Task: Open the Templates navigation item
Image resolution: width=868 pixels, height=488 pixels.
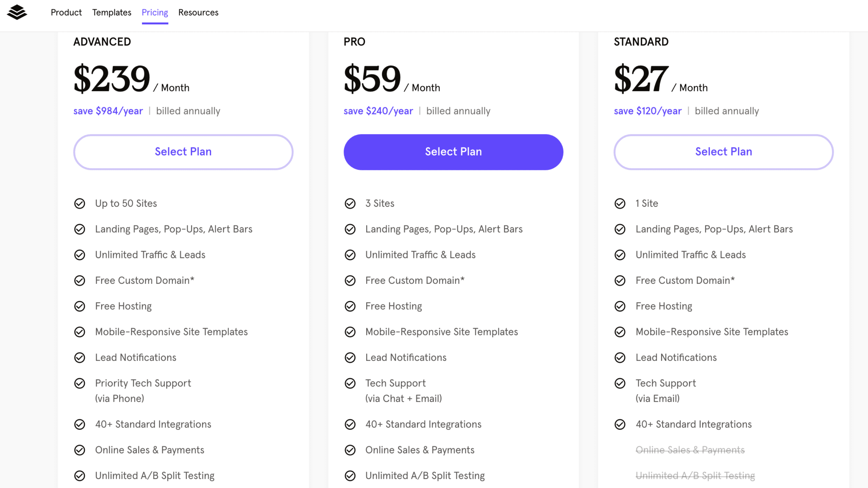Action: [112, 13]
